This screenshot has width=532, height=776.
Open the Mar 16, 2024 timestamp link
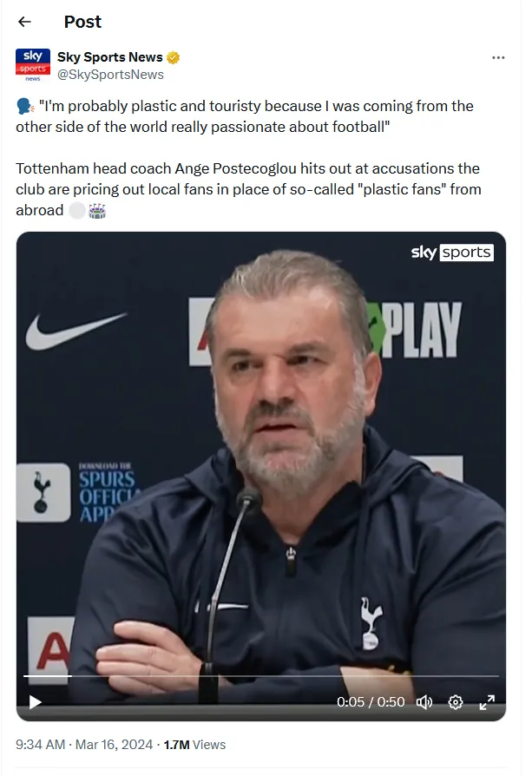(114, 745)
